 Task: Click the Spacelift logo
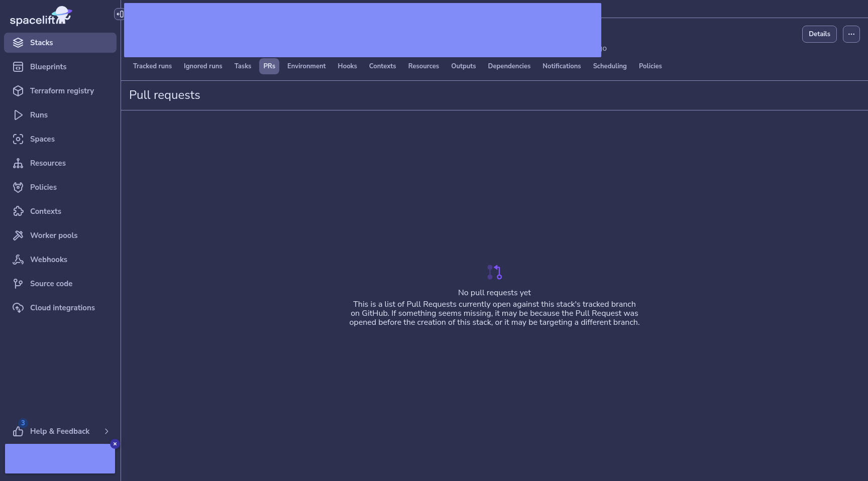click(x=41, y=17)
